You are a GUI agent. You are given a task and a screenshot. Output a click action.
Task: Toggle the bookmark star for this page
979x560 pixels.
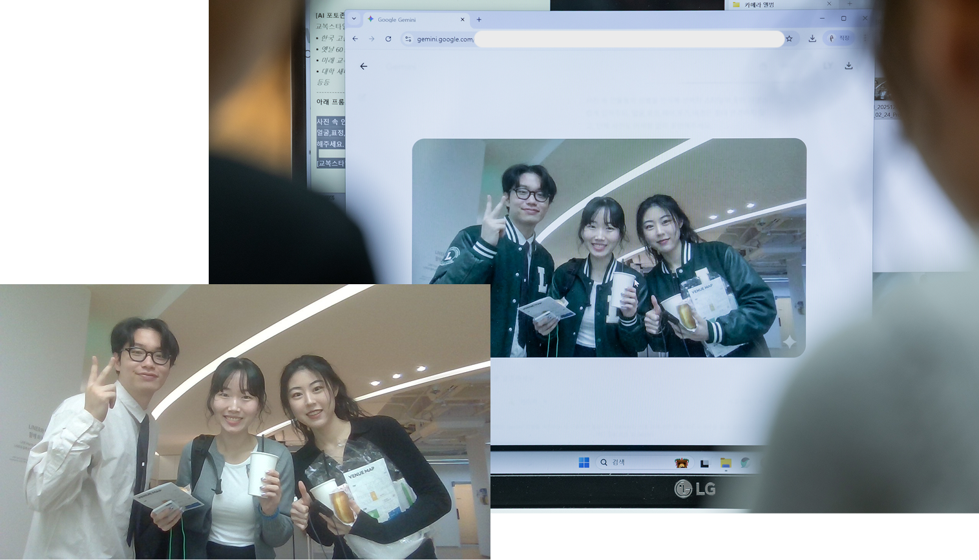pyautogui.click(x=789, y=39)
